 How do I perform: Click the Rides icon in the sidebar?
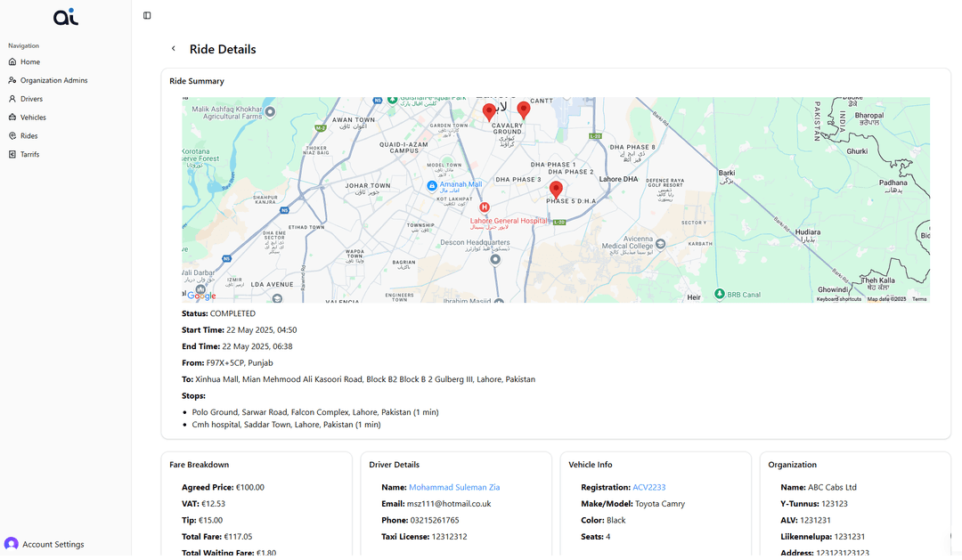click(12, 135)
